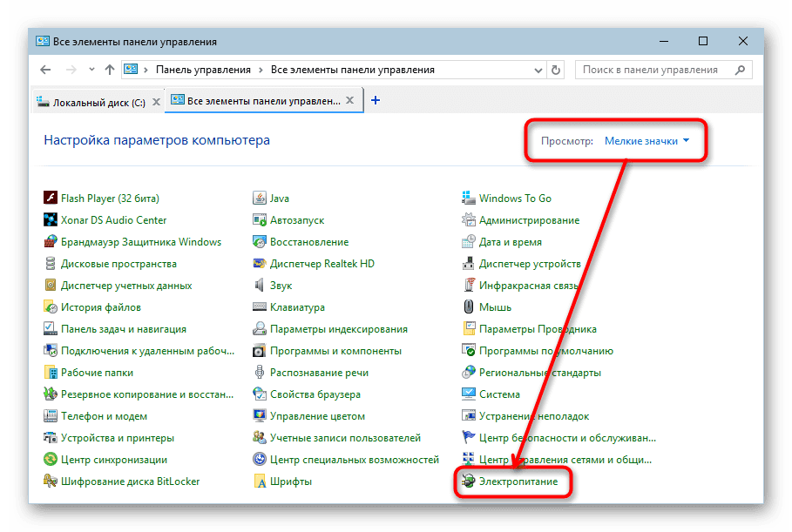Open the Xonar DS Audio Center icon
This screenshot has height=532, width=792.
click(51, 219)
